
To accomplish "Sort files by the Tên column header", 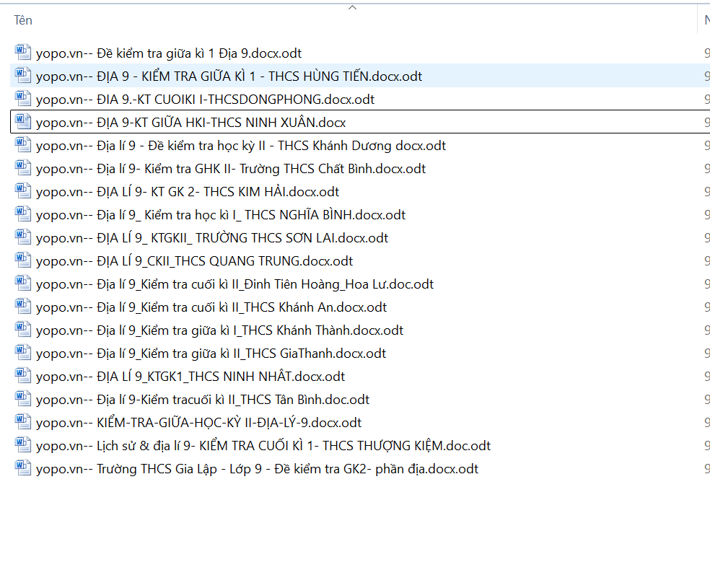I will pos(24,20).
